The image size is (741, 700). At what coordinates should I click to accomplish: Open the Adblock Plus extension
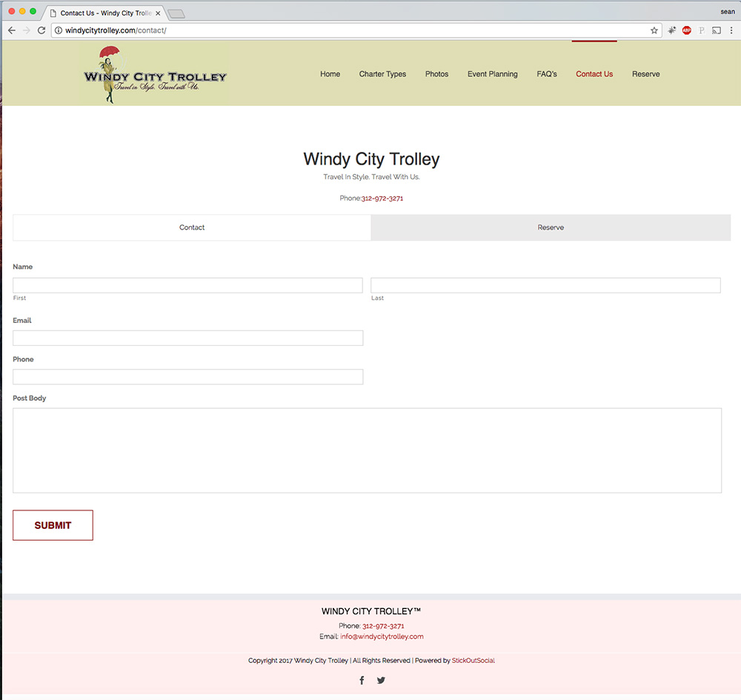(687, 30)
